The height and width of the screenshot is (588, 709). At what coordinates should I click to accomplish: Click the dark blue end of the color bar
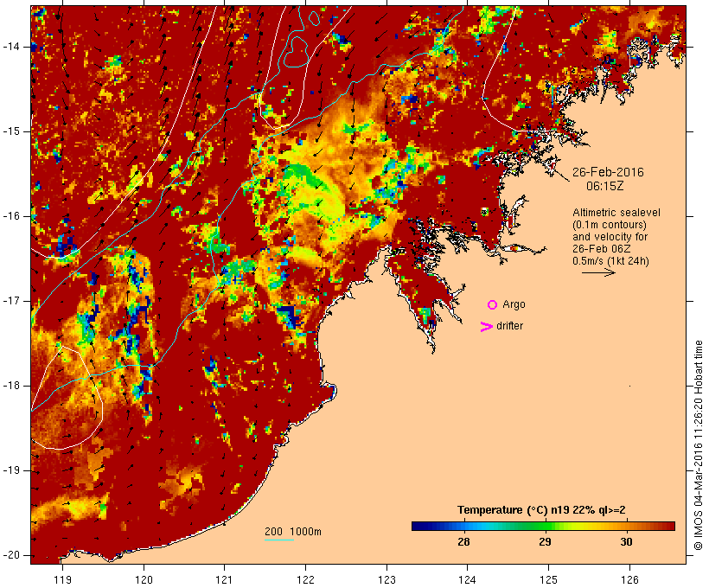(416, 526)
